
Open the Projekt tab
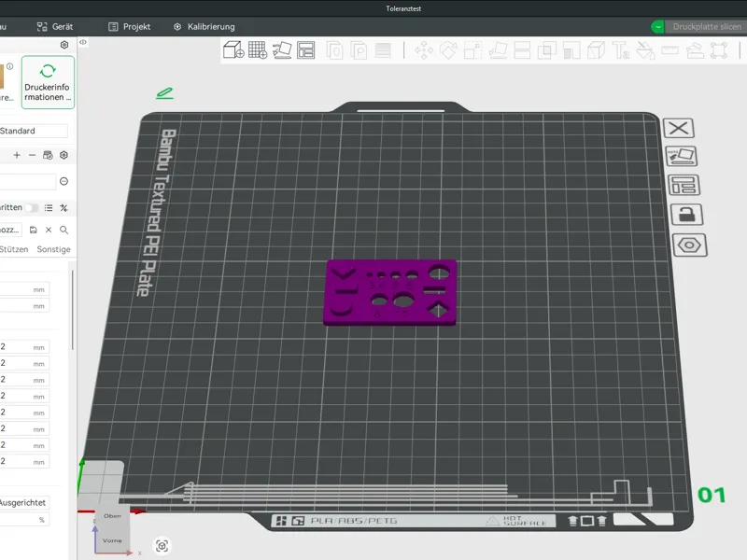(130, 27)
